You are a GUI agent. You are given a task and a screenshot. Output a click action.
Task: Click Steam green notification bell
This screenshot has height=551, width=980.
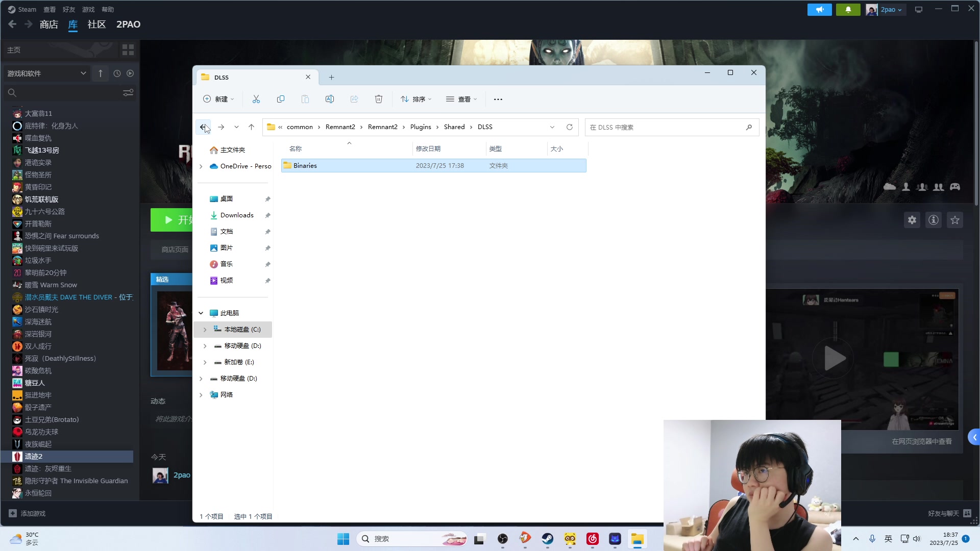pos(848,10)
